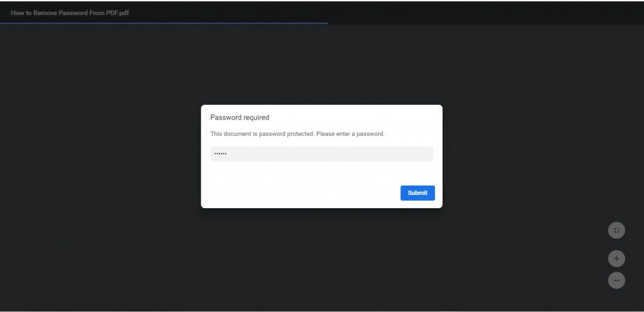Viewport: 644px width, 312px height.
Task: Place cursor after the masked password dots
Action: pyautogui.click(x=228, y=154)
